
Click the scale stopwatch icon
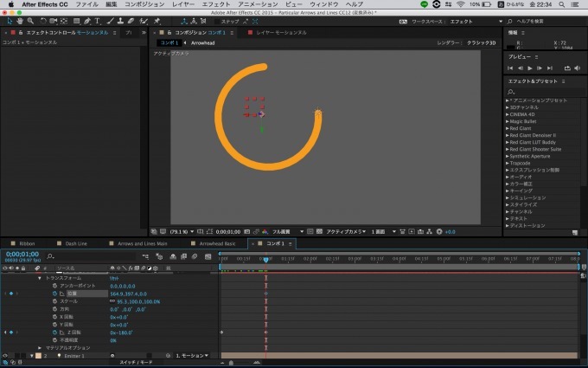(x=54, y=301)
